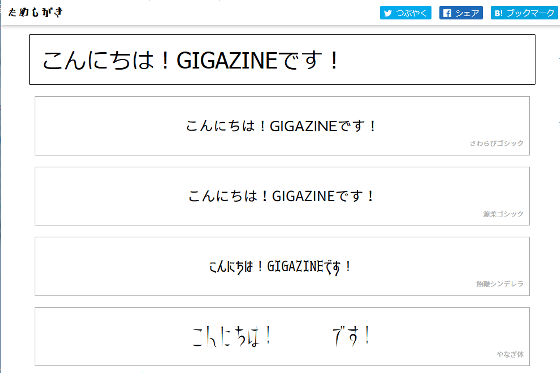Place cursor after final ！ in input box
The image size is (560, 373).
point(341,60)
